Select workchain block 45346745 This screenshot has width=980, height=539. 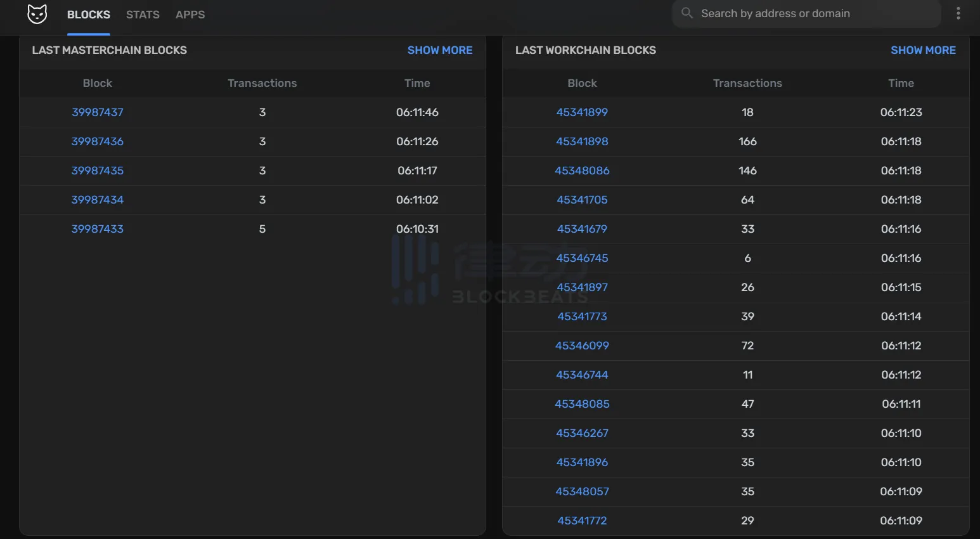(x=582, y=258)
